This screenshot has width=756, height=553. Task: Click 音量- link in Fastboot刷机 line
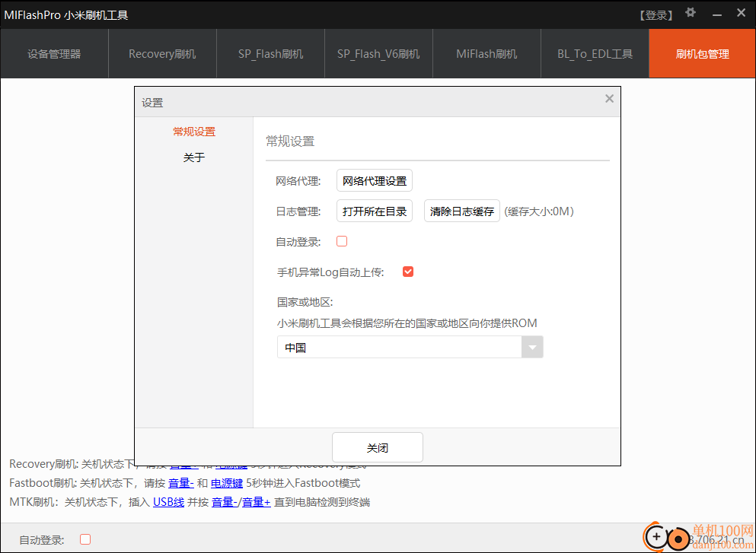[x=181, y=483]
